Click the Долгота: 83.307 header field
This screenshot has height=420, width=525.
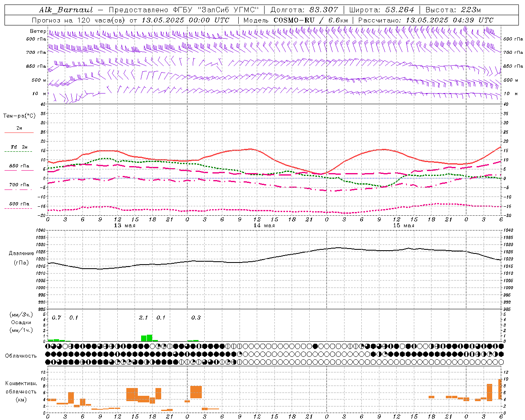(304, 10)
